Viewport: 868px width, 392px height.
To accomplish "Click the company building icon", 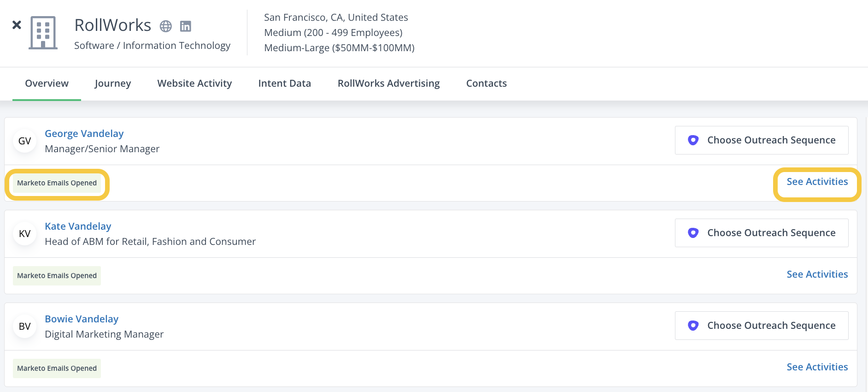I will (43, 33).
